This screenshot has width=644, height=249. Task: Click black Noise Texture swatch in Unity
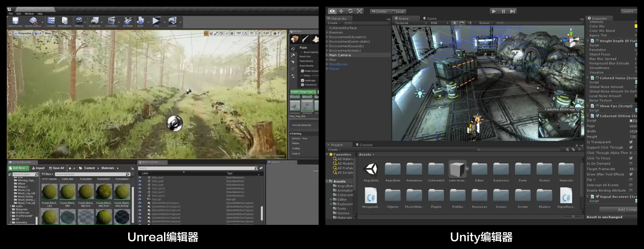click(636, 101)
